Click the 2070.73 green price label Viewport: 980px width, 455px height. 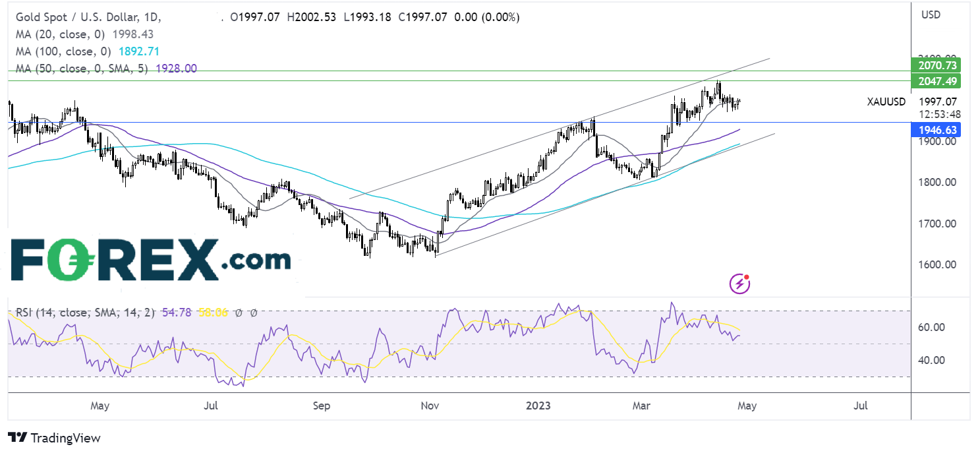pos(935,65)
